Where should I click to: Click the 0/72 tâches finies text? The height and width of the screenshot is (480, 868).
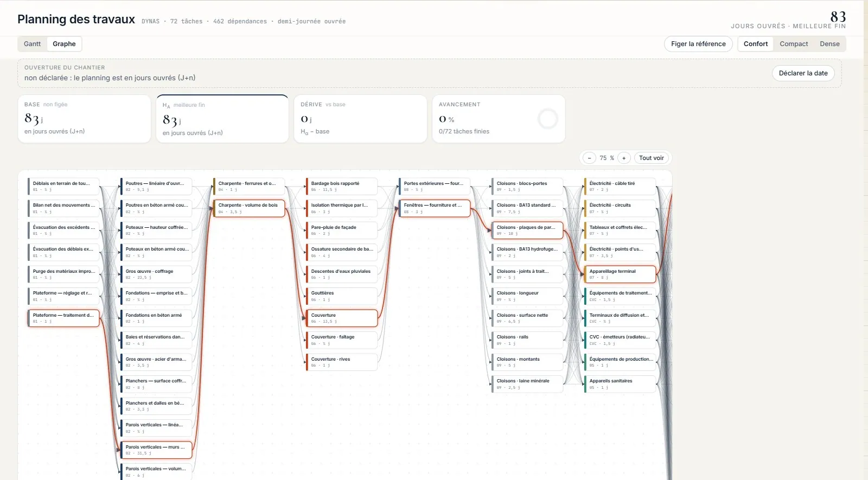[464, 131]
